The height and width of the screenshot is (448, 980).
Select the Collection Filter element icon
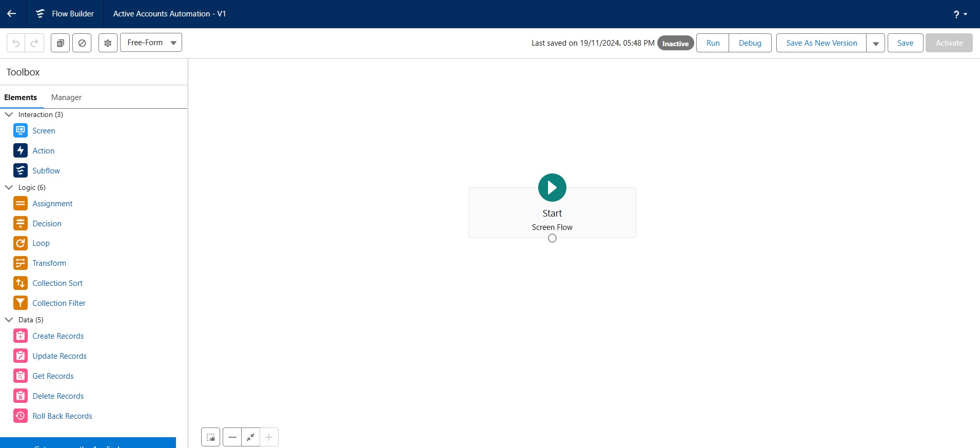pos(21,303)
